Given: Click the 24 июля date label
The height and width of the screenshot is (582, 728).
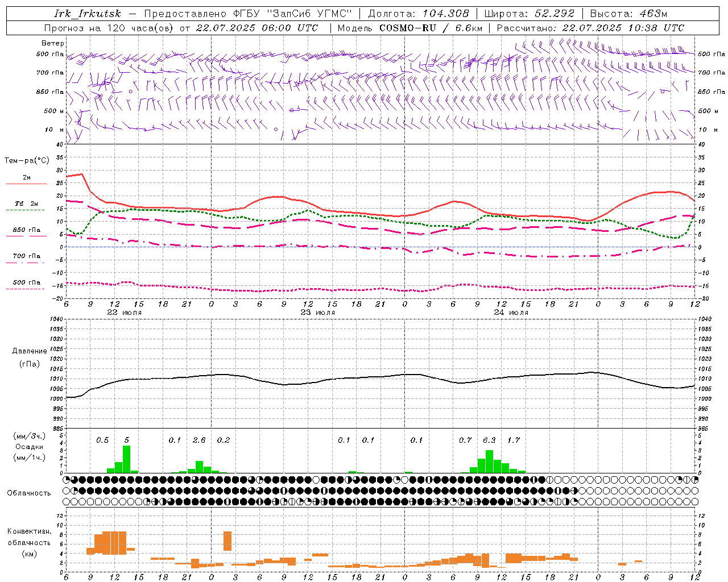Looking at the screenshot, I should click(511, 313).
